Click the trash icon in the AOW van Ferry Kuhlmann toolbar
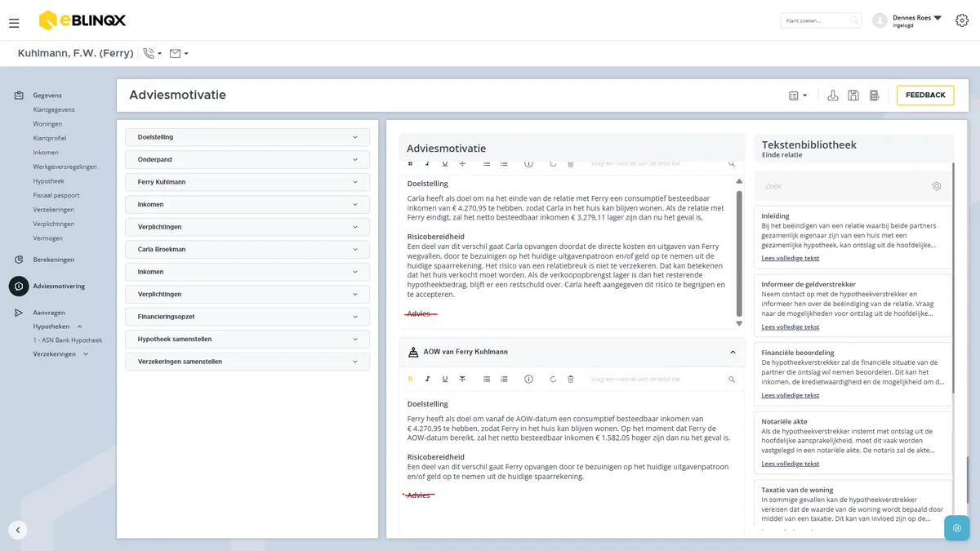The width and height of the screenshot is (980, 551). 571,379
